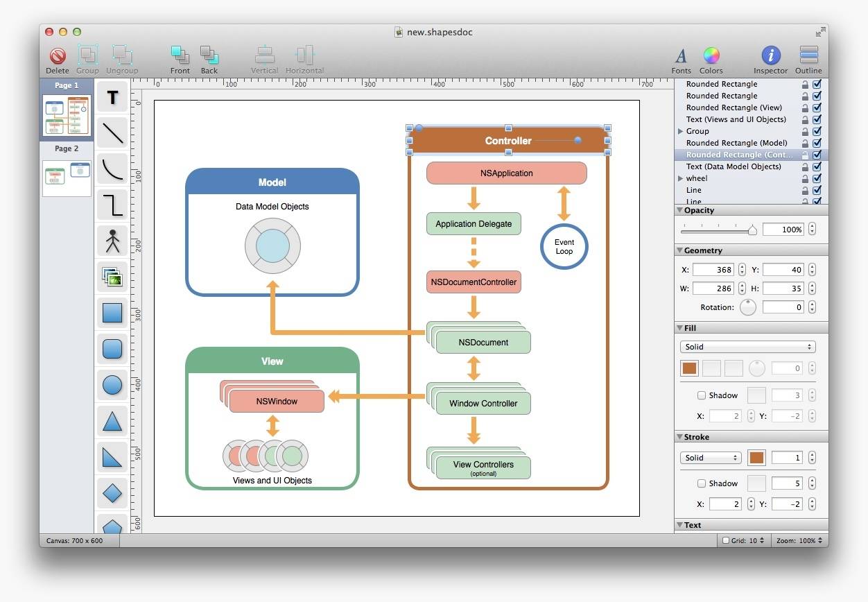Screen dimensions: 868x602
Task: Collapse the Text section
Action: (679, 525)
